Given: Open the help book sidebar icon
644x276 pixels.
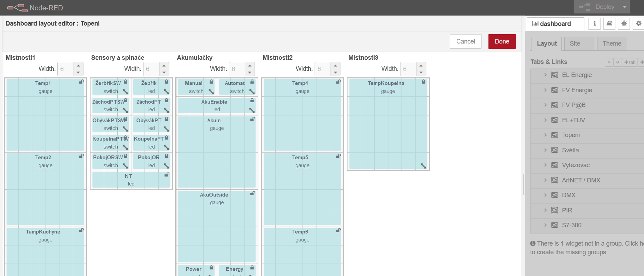Looking at the screenshot, I should 609,23.
